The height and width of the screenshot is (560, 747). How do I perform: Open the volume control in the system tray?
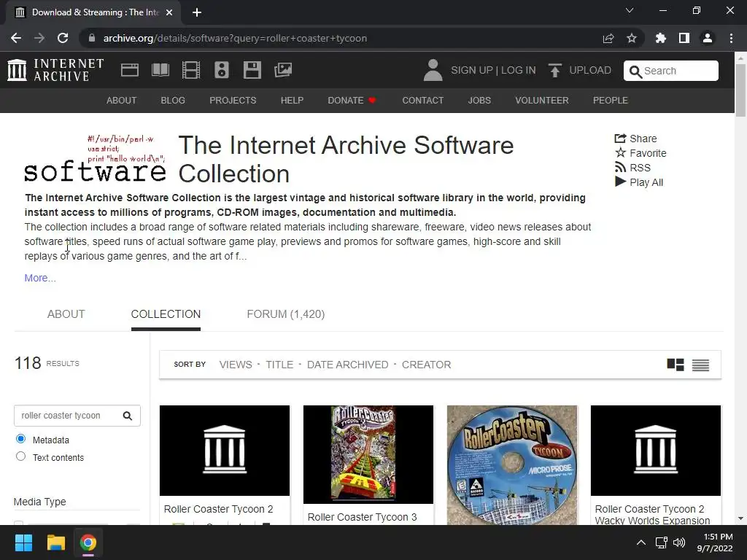click(x=679, y=542)
